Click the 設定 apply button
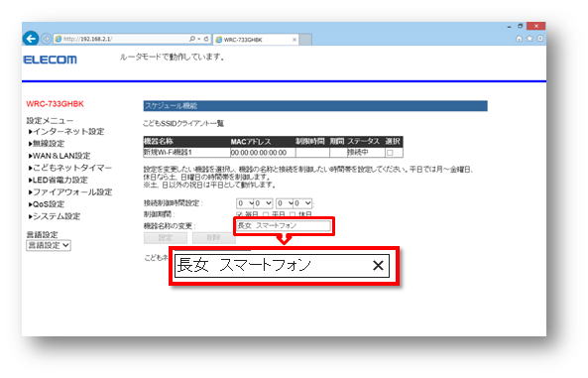The image size is (588, 378). coord(166,237)
